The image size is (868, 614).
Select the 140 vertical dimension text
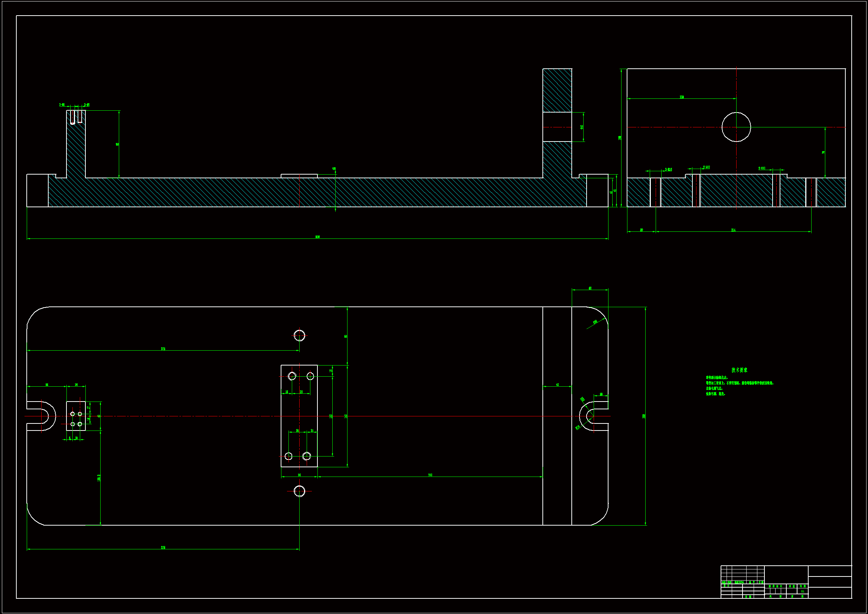pyautogui.click(x=346, y=416)
